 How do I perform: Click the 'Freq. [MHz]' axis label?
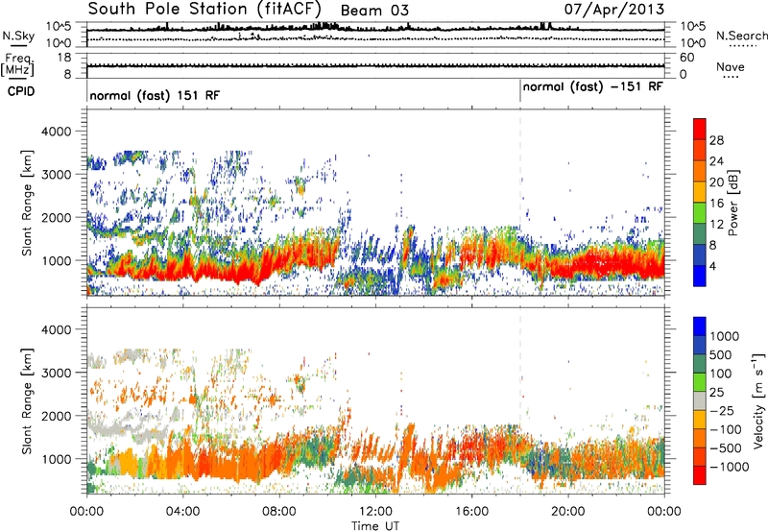(x=18, y=65)
